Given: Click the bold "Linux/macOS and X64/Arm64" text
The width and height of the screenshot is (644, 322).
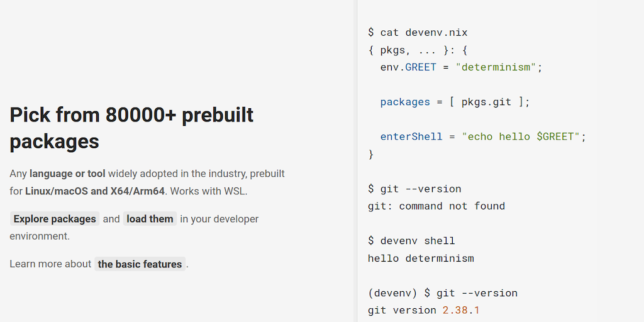Looking at the screenshot, I should [x=94, y=191].
